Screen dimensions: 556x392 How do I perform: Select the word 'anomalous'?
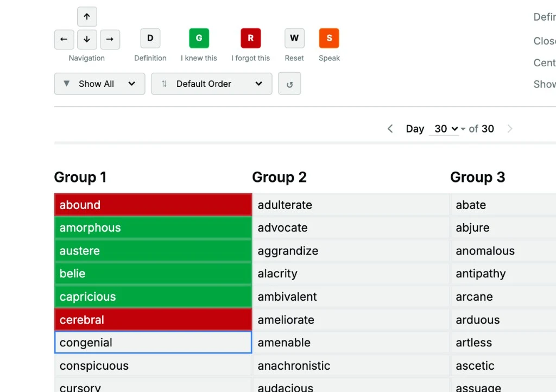tap(503, 251)
